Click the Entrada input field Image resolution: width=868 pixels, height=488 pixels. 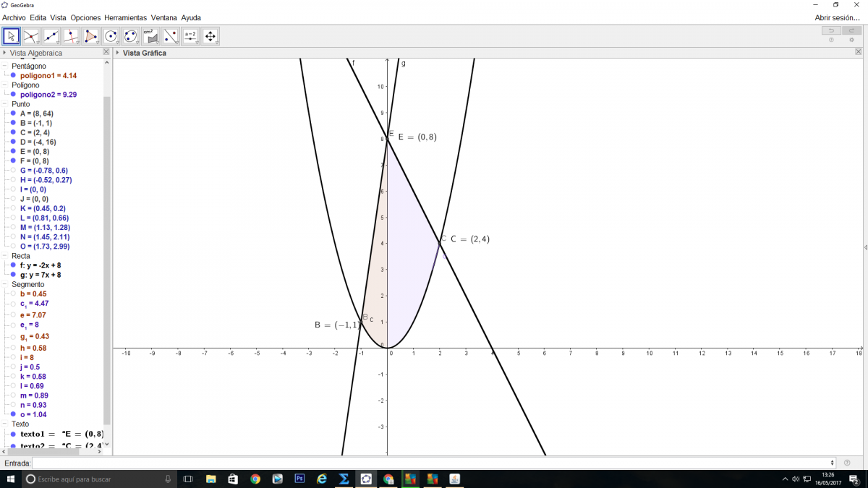433,463
